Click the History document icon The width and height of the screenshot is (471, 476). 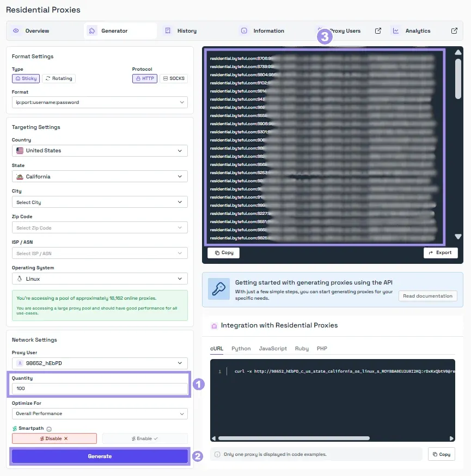[168, 30]
